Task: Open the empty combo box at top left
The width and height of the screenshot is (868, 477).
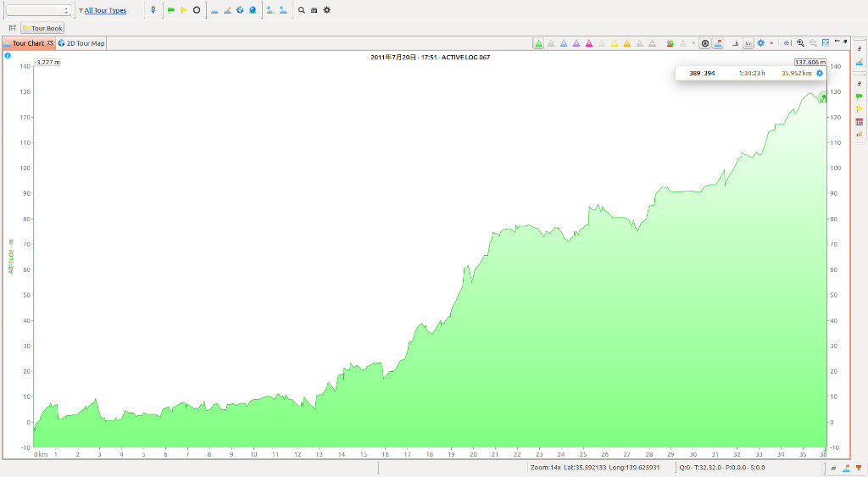Action: tap(39, 10)
